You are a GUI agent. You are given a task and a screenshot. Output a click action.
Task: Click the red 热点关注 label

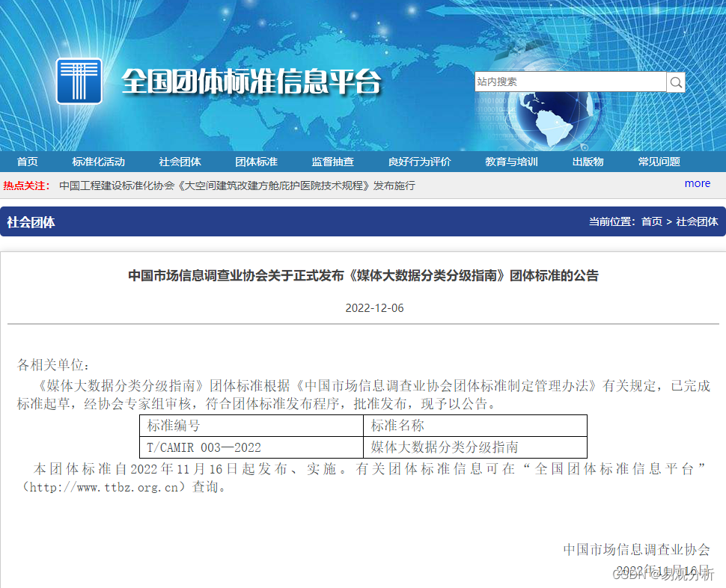point(26,186)
